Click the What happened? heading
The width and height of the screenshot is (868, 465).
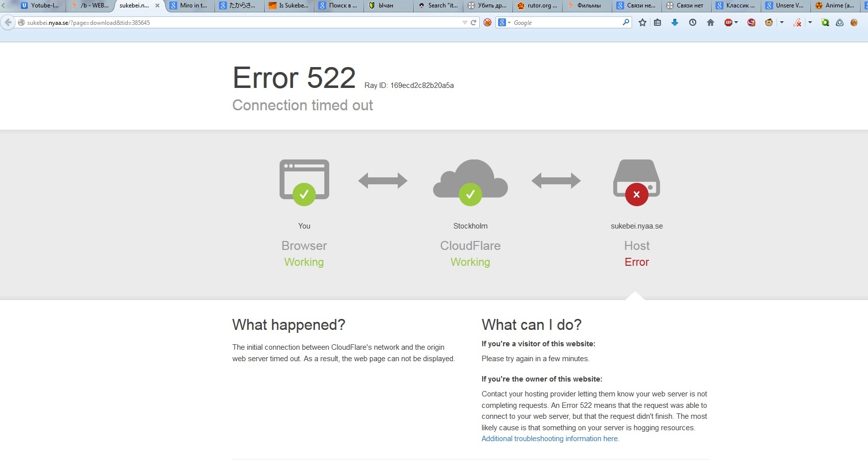pyautogui.click(x=289, y=325)
